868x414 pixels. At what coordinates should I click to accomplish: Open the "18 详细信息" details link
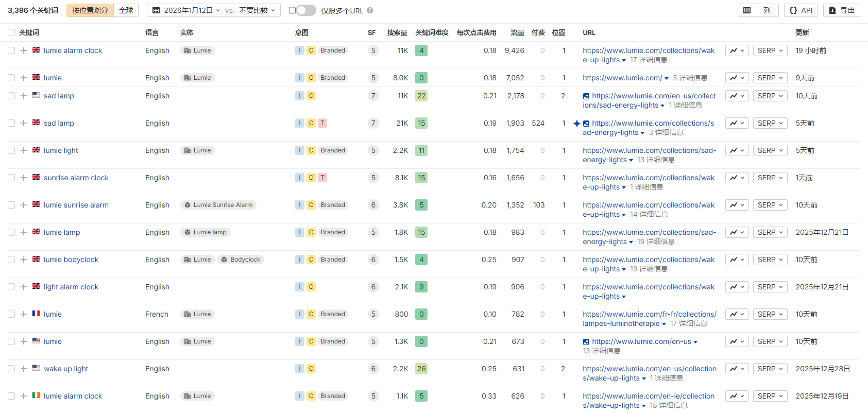point(669,405)
